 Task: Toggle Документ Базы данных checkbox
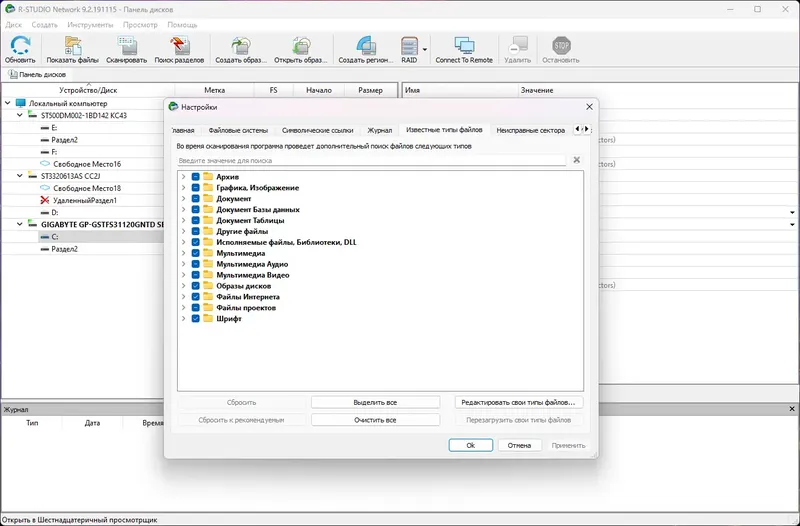pyautogui.click(x=195, y=209)
